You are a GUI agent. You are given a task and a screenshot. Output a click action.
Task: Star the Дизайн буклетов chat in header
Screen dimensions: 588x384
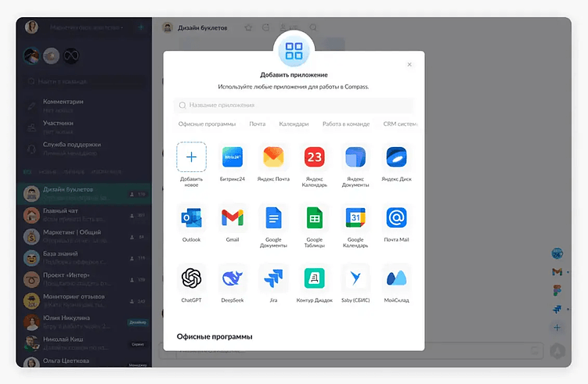pyautogui.click(x=248, y=27)
